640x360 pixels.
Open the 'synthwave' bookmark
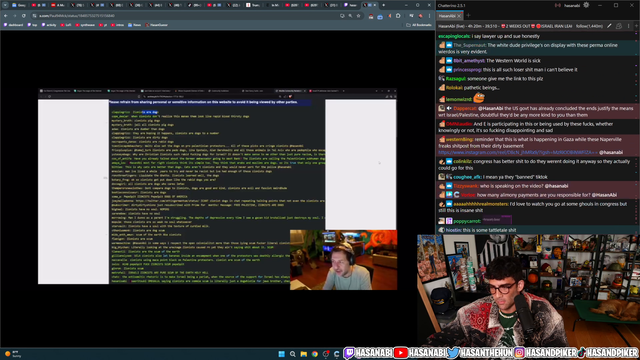[x=85, y=25]
